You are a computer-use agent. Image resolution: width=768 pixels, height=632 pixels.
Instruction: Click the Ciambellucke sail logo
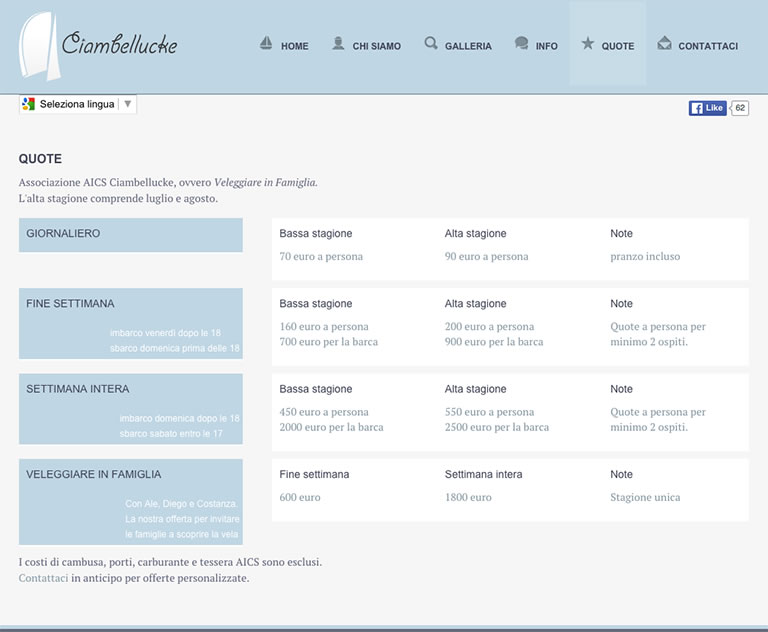click(40, 47)
